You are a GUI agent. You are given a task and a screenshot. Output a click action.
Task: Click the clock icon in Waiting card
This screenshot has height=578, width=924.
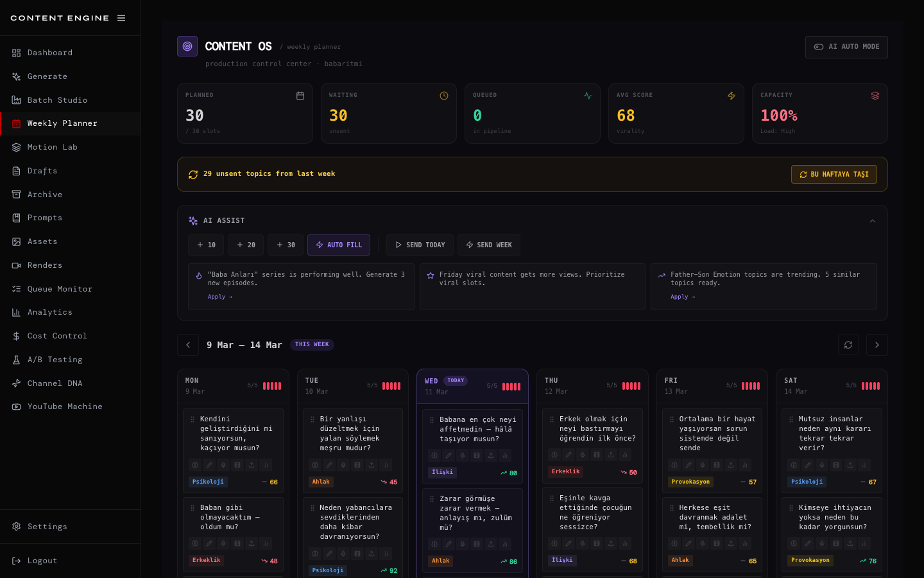[x=443, y=96]
